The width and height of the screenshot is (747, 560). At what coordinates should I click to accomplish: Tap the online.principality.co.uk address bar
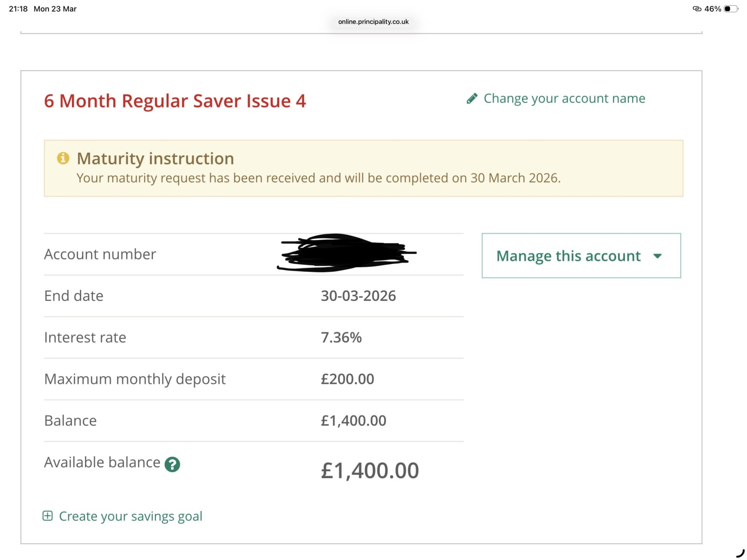click(373, 22)
